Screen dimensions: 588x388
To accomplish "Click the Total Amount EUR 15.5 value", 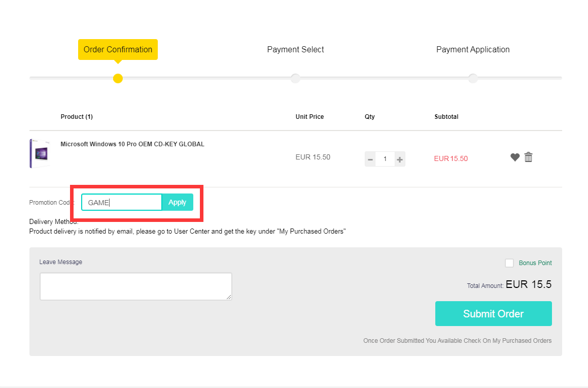I will point(528,284).
